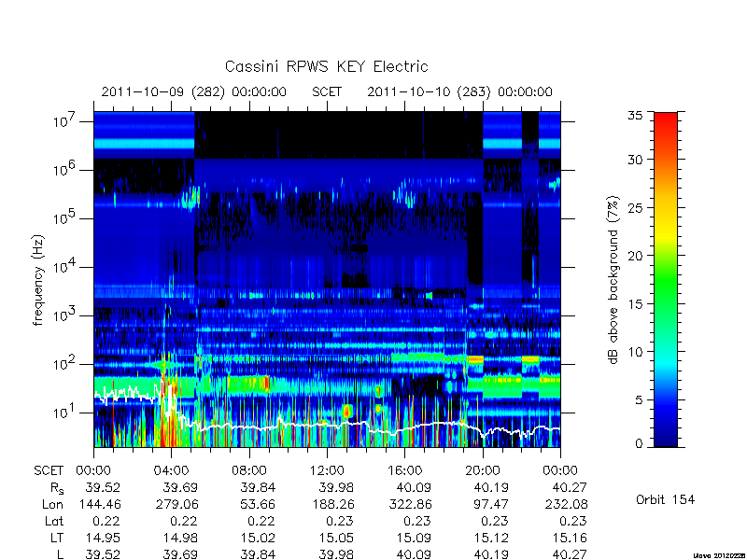Click the 10^5 frequency tick label
747x560 pixels.
pos(64,218)
